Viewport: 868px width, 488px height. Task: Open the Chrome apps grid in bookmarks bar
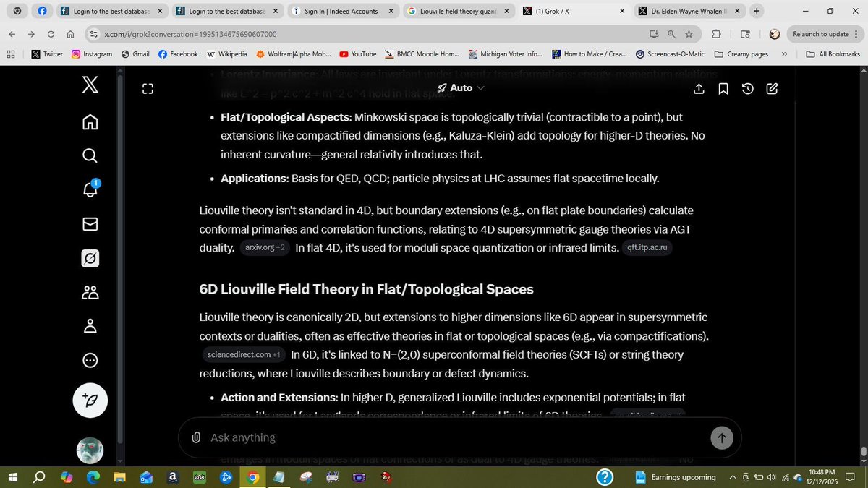click(x=11, y=54)
